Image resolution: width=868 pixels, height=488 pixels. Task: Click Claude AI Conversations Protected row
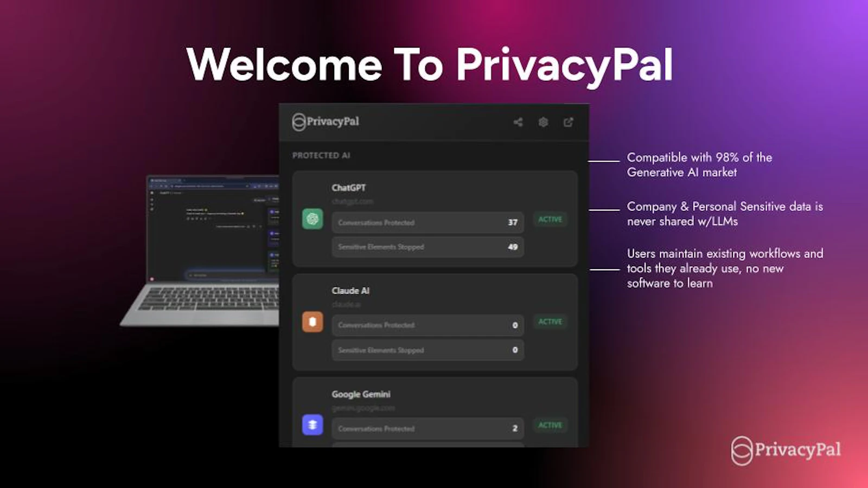[428, 325]
